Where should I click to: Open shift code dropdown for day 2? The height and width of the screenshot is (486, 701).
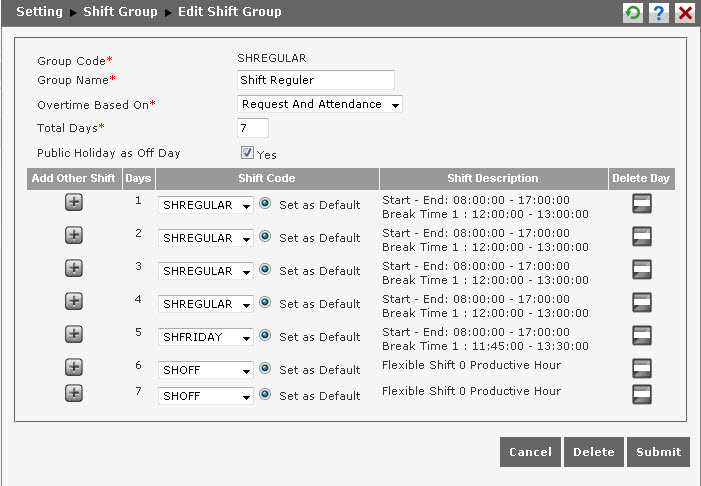pyautogui.click(x=206, y=238)
